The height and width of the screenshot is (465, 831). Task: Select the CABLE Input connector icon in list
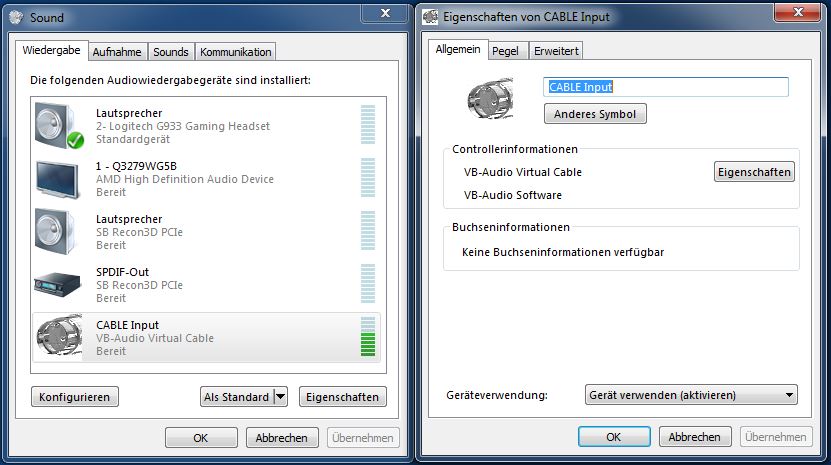click(59, 336)
